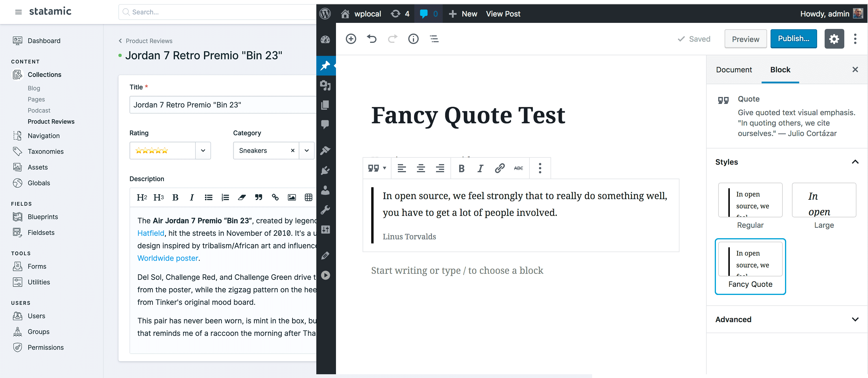Open the content structure info icon
Image resolution: width=868 pixels, height=378 pixels.
coord(413,39)
